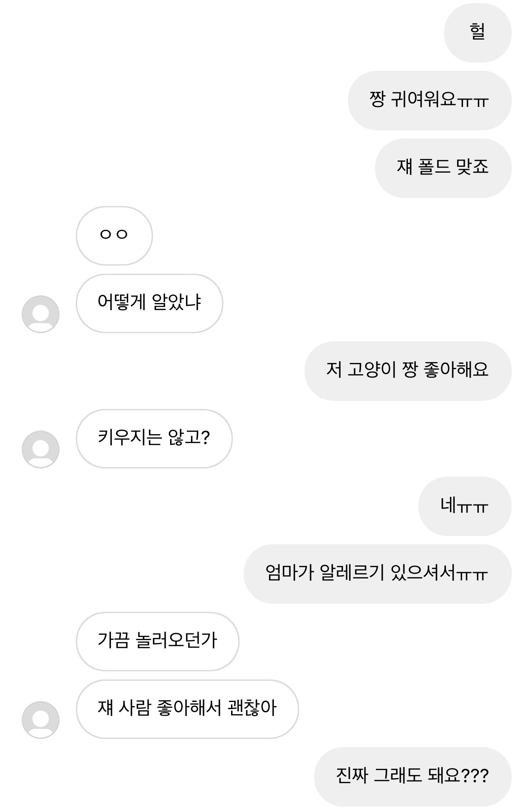The width and height of the screenshot is (528, 812).
Task: Click the "어떻게 알았냐" message bubble
Action: point(149,303)
